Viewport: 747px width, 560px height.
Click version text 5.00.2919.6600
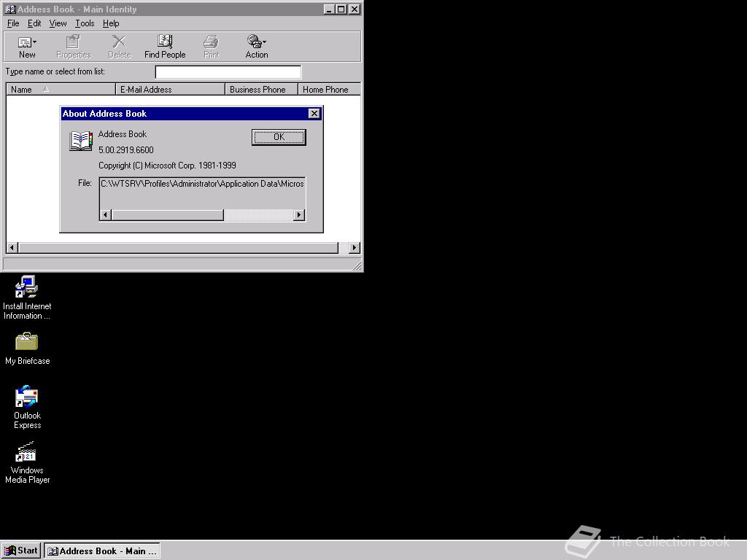point(125,150)
